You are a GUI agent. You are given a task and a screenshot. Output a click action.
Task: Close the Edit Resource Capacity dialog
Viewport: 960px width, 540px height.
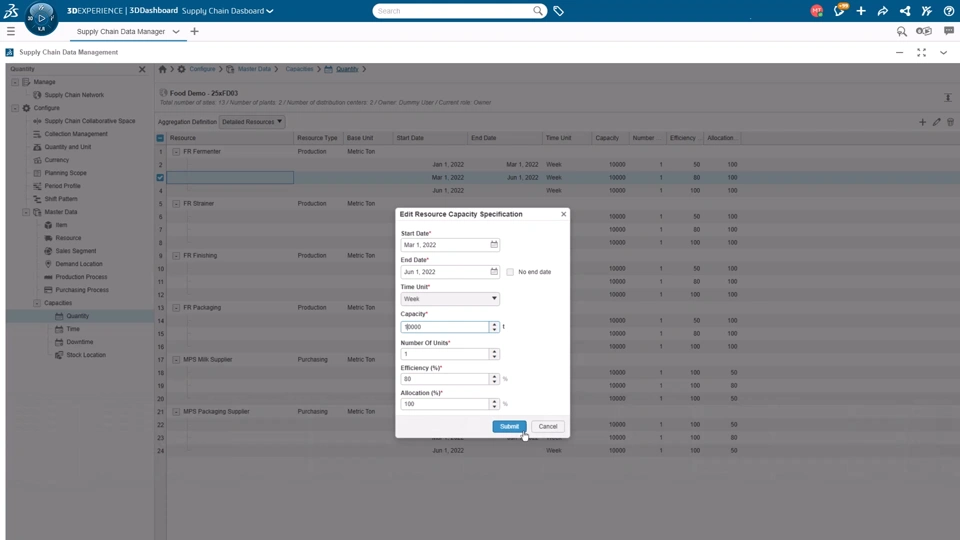point(563,214)
